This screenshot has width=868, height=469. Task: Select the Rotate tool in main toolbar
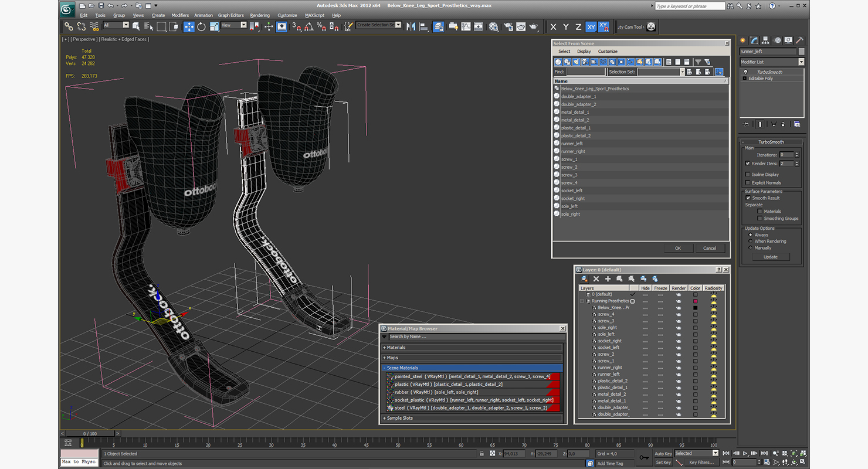point(201,26)
